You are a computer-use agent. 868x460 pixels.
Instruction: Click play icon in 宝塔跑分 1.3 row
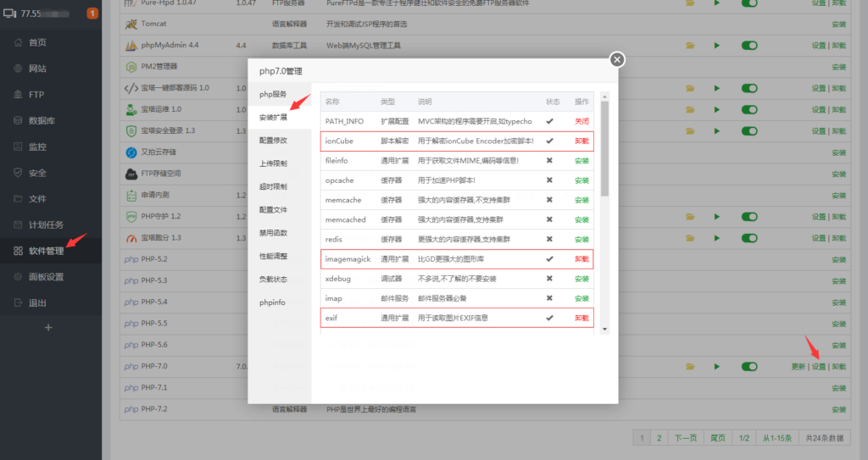[x=717, y=238]
